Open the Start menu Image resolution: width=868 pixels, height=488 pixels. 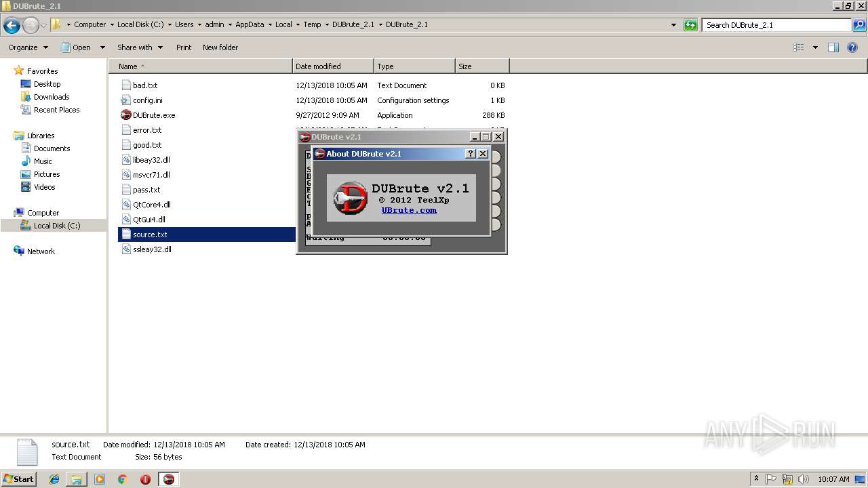[x=18, y=479]
